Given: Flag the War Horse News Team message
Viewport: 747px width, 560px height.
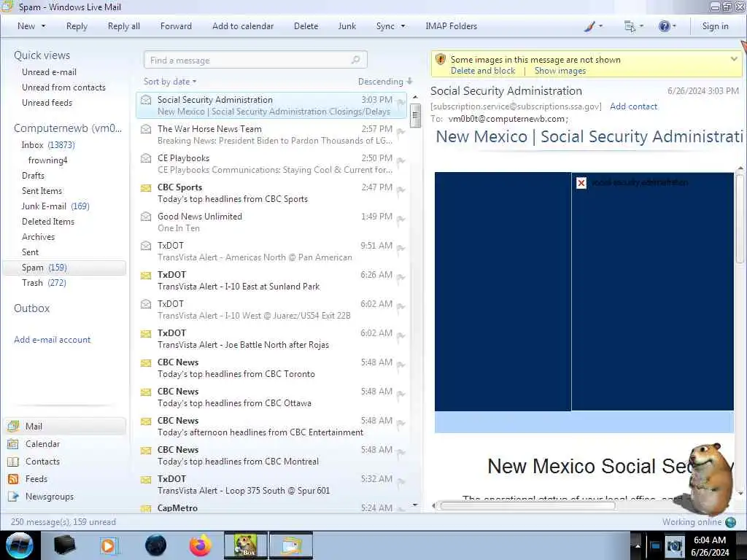Looking at the screenshot, I should [401, 131].
